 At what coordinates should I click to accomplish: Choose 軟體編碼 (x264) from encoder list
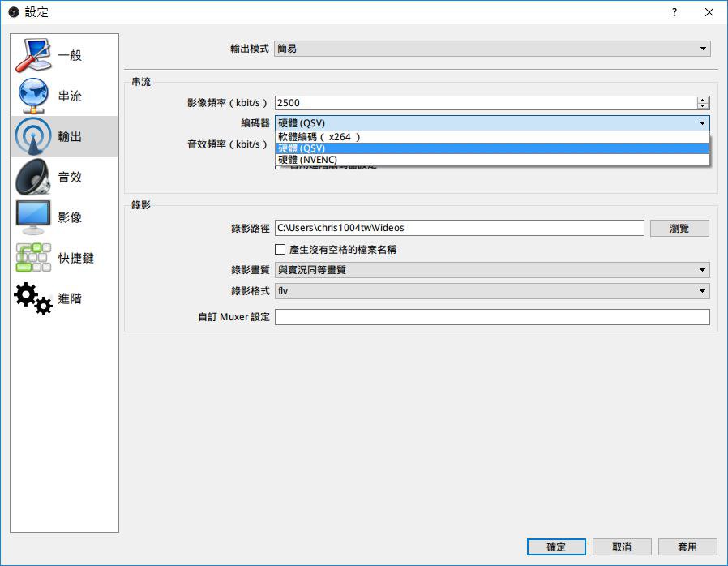[x=492, y=137]
